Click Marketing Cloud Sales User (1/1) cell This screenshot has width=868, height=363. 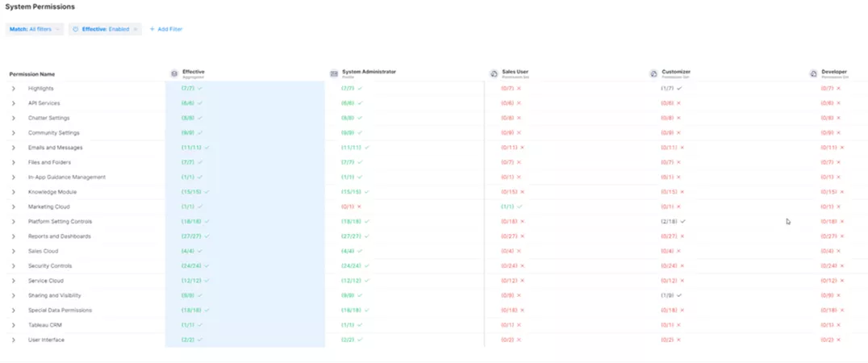tap(511, 207)
